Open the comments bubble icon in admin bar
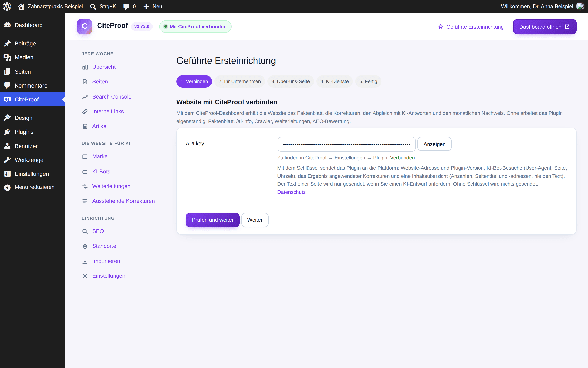 (126, 7)
